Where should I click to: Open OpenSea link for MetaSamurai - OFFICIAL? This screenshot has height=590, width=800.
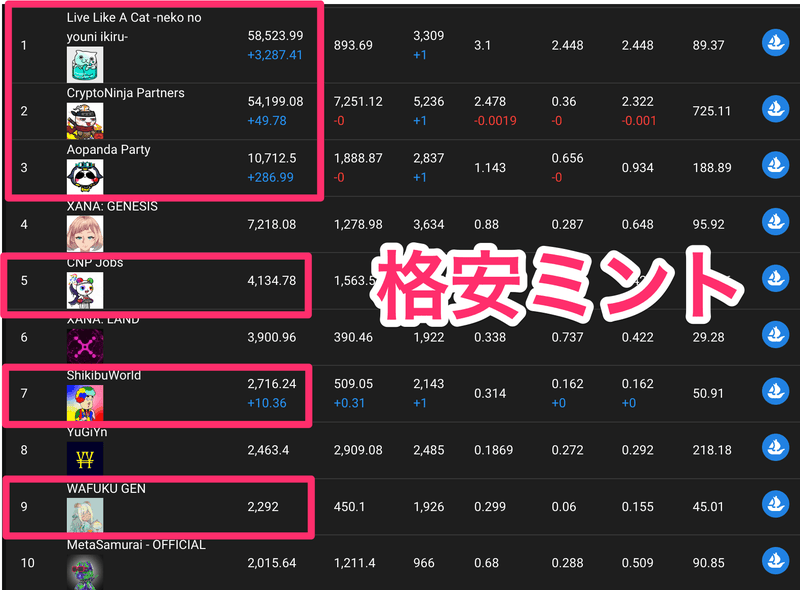776,560
